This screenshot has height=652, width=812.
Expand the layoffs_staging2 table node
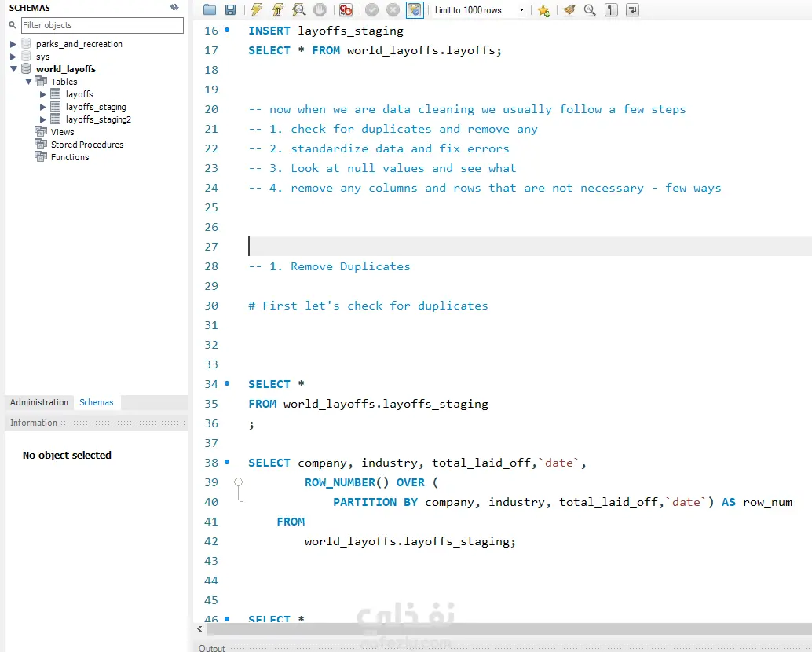(x=43, y=119)
